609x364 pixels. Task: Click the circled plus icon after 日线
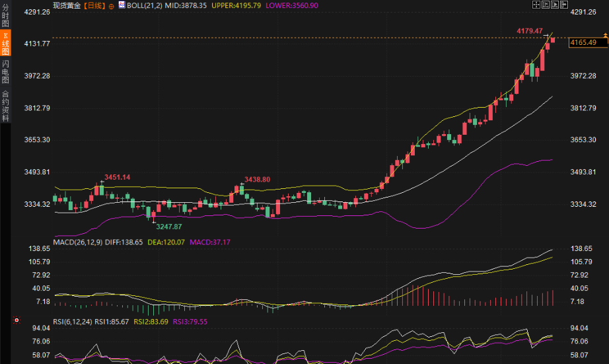111,5
